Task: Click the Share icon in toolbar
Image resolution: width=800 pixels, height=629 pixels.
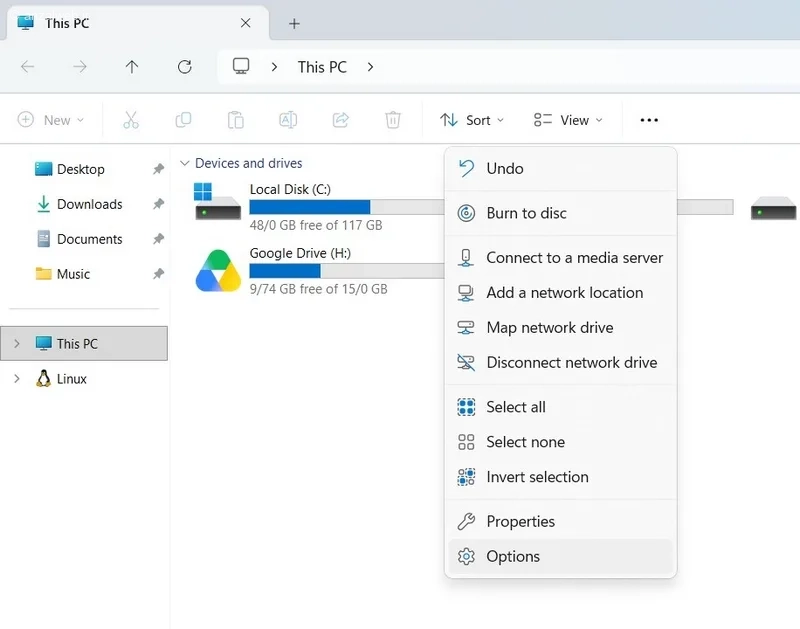Action: 340,120
